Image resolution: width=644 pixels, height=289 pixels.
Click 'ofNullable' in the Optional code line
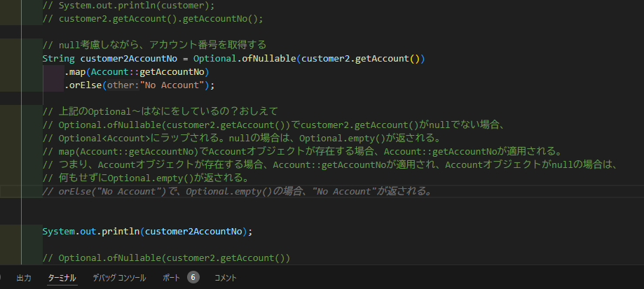pos(268,59)
